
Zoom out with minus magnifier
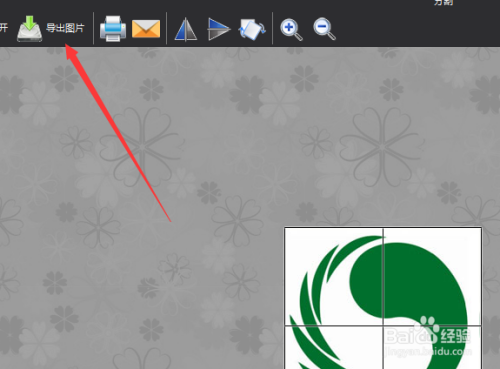324,29
